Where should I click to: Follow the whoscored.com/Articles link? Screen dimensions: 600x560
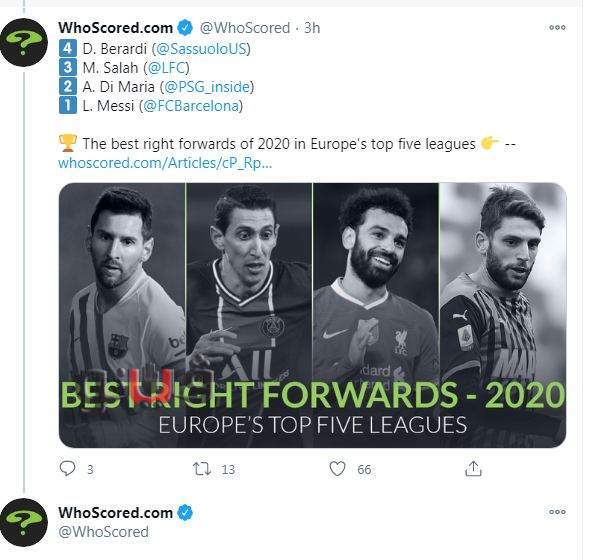165,163
